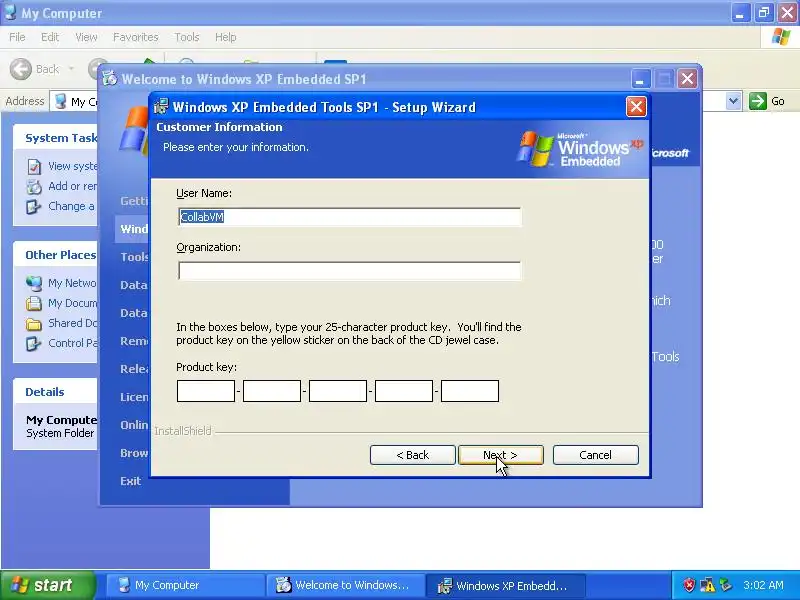Click the User Name input field
This screenshot has width=800, height=600.
[349, 217]
